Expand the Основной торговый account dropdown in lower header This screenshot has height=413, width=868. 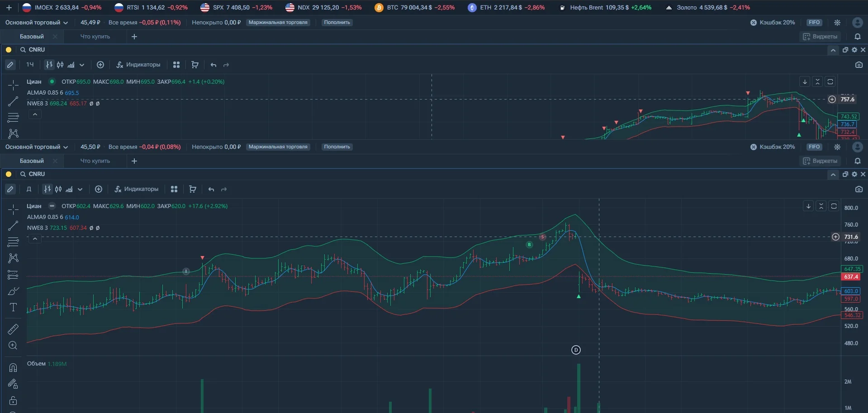37,147
